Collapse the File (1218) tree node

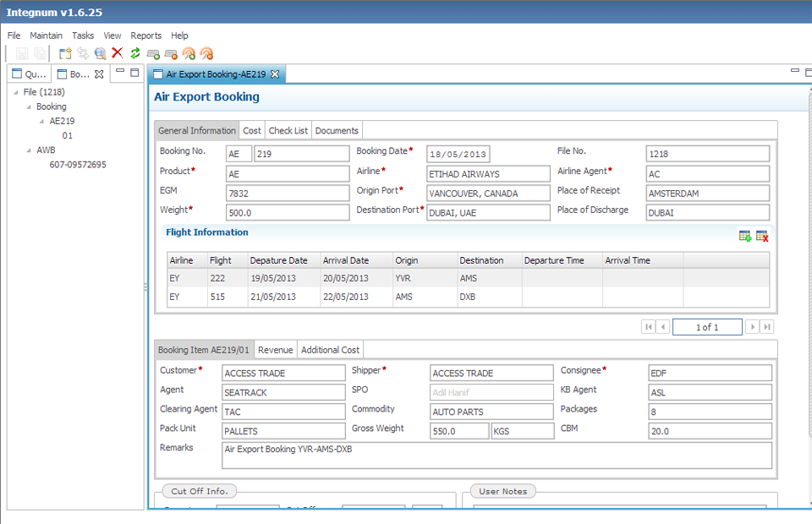[x=18, y=92]
